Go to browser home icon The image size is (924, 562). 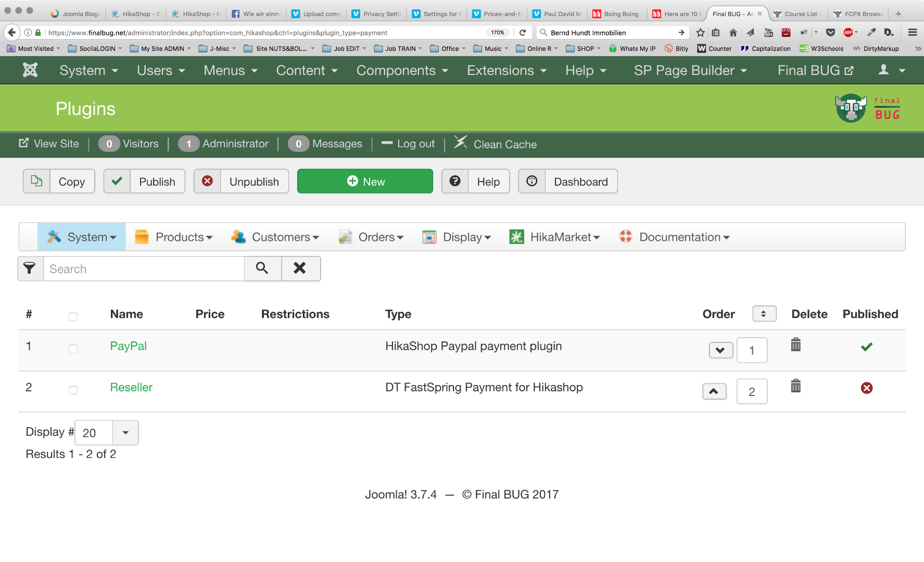point(733,33)
